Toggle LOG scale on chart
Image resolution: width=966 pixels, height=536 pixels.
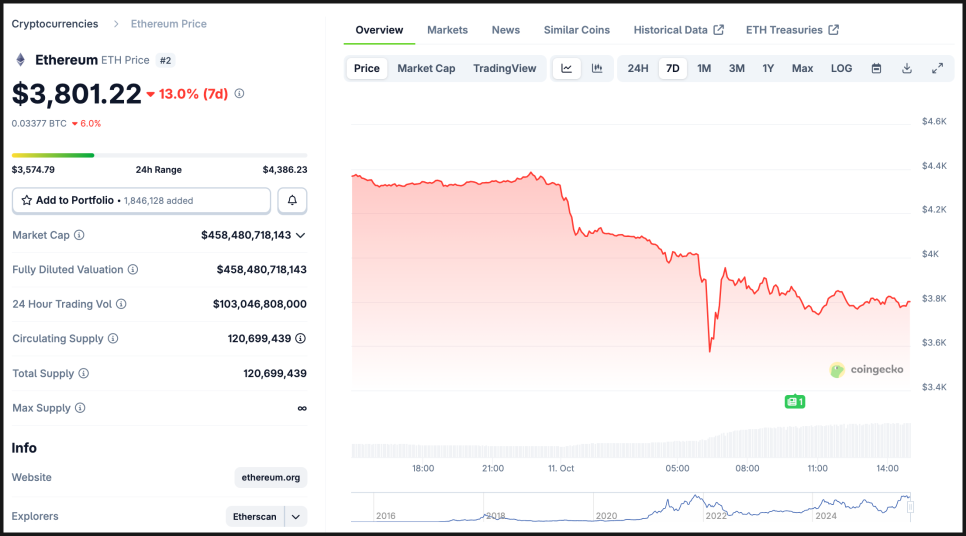click(x=841, y=68)
